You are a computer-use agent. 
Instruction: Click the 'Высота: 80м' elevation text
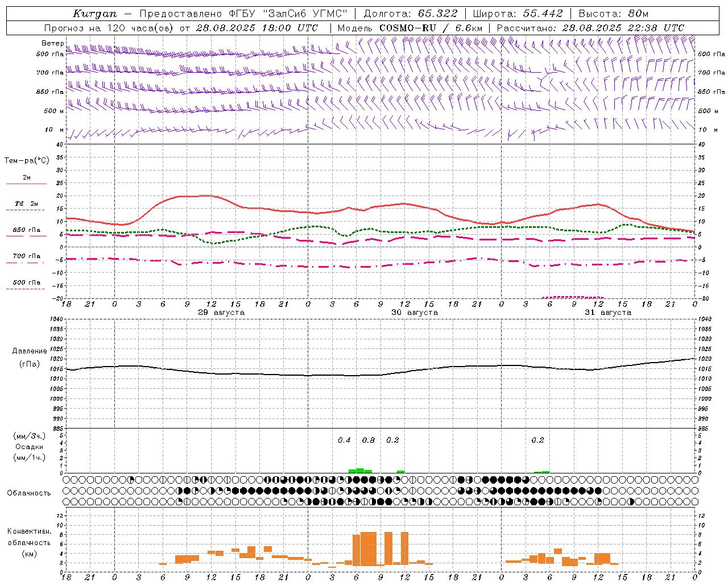click(x=613, y=14)
